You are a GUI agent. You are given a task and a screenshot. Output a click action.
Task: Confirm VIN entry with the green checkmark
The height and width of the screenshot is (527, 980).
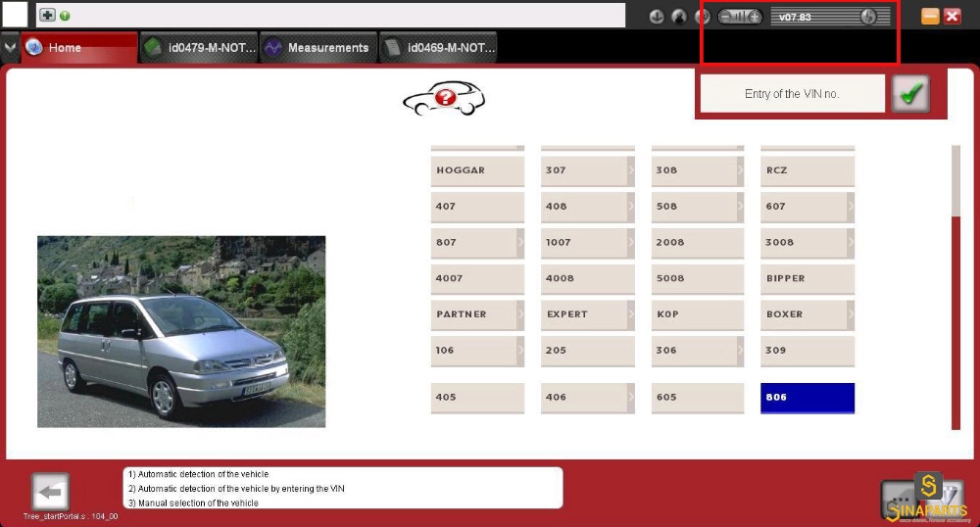tap(910, 94)
